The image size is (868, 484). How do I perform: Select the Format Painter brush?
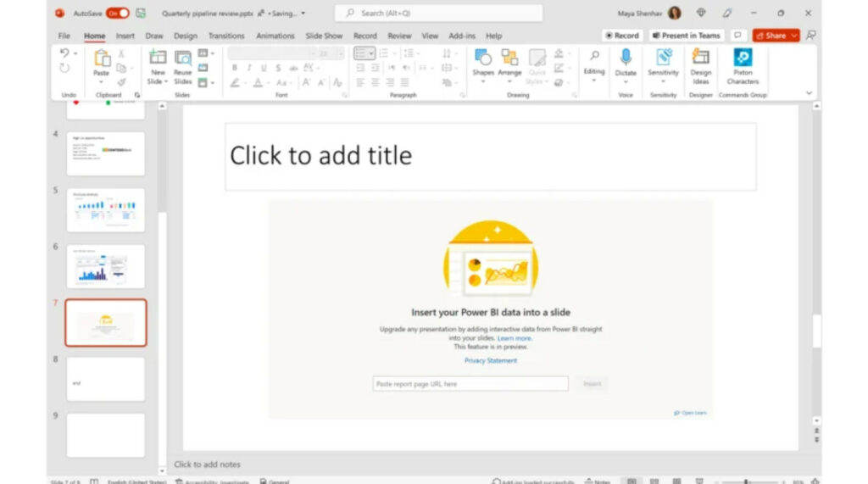(121, 82)
